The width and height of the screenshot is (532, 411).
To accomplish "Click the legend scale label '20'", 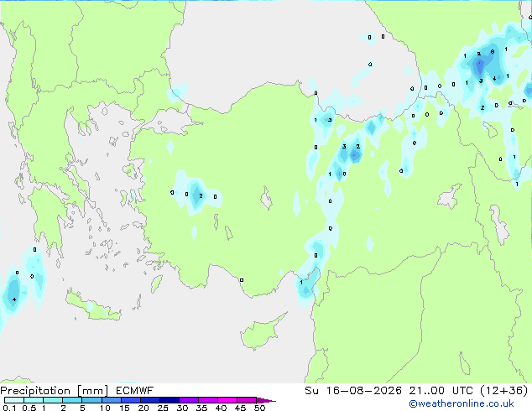I will (143, 408).
